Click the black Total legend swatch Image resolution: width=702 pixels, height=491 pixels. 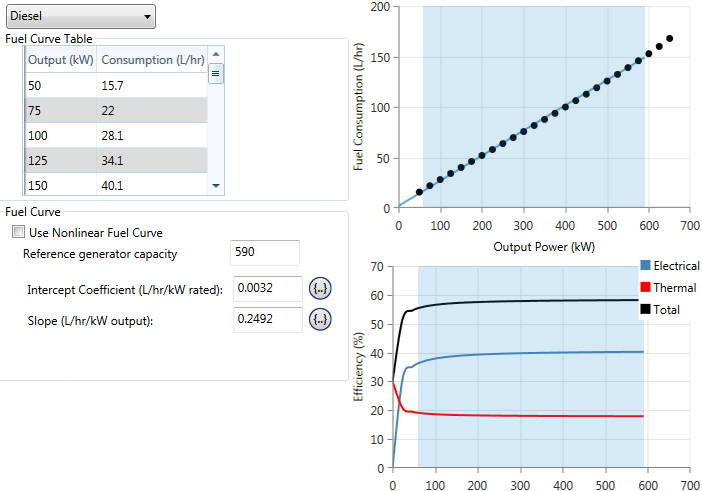(645, 310)
